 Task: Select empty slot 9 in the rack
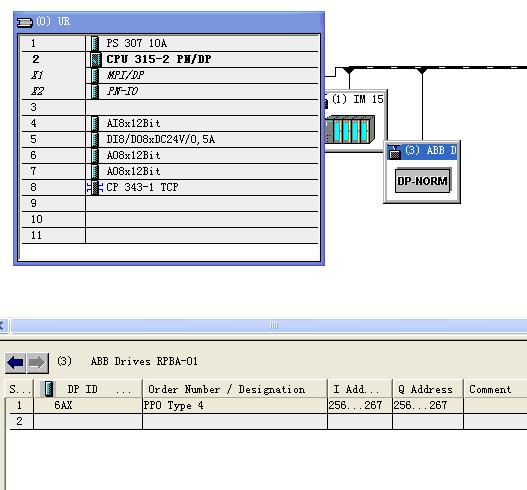coord(170,203)
